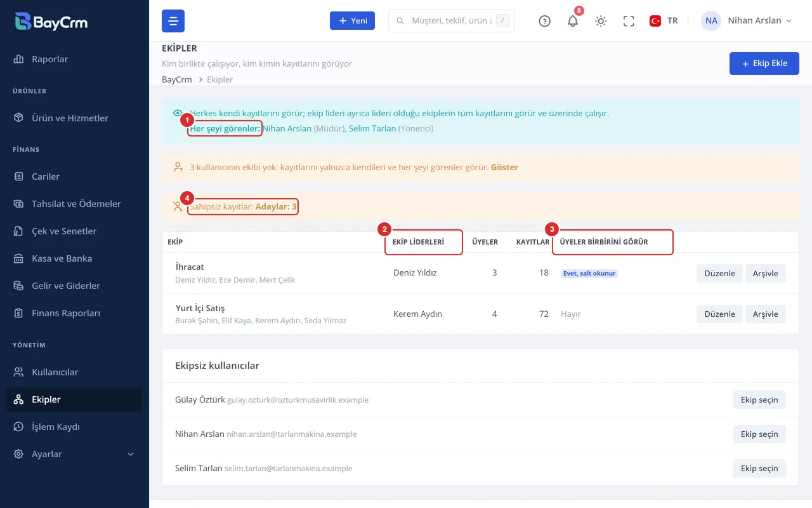Open İşlem Kaydı

74,427
